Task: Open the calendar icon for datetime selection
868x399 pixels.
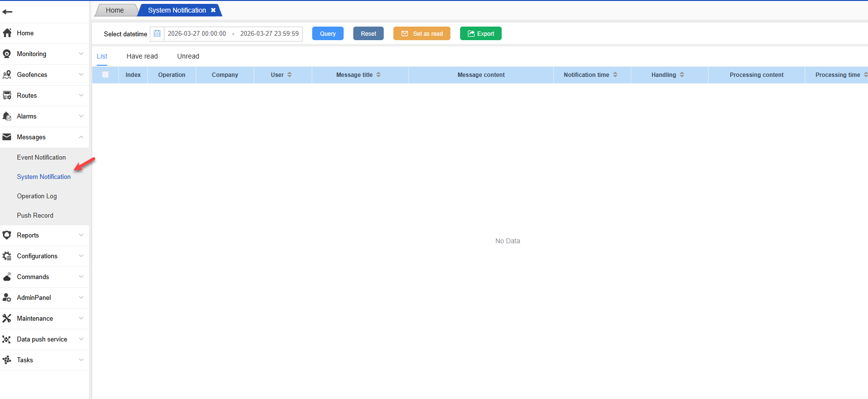Action: pos(157,34)
